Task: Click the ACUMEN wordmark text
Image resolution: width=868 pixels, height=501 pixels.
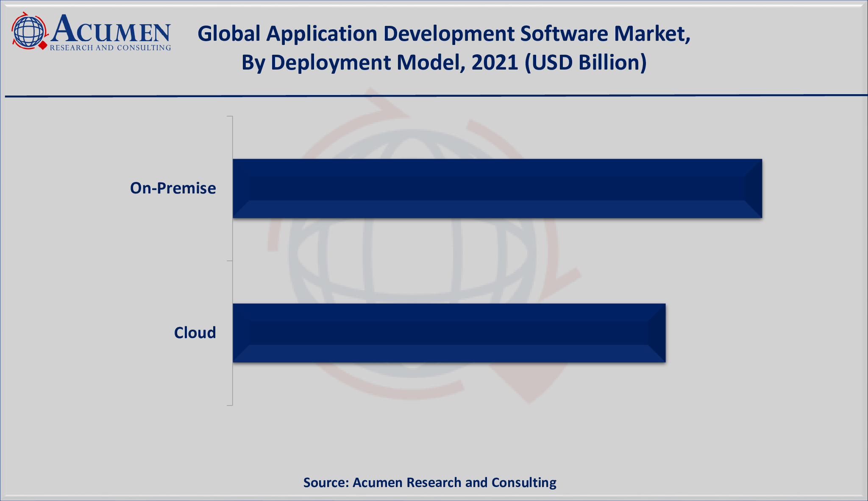Action: tap(111, 29)
